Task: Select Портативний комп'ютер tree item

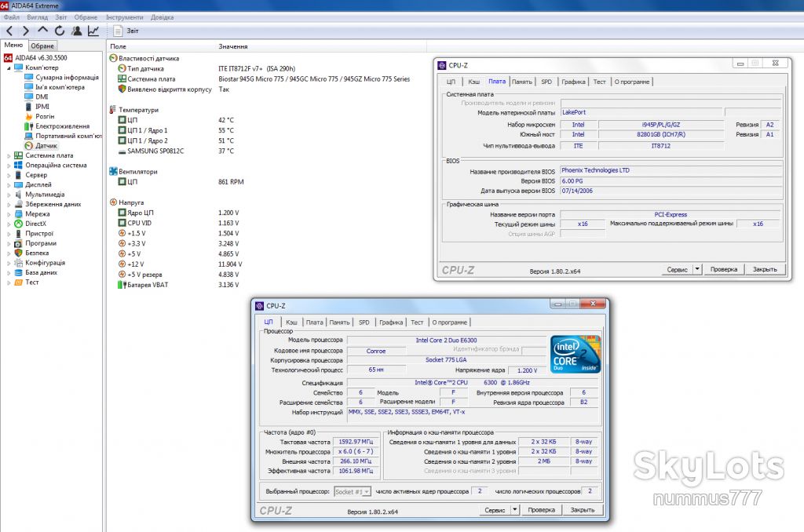Action: pyautogui.click(x=63, y=136)
